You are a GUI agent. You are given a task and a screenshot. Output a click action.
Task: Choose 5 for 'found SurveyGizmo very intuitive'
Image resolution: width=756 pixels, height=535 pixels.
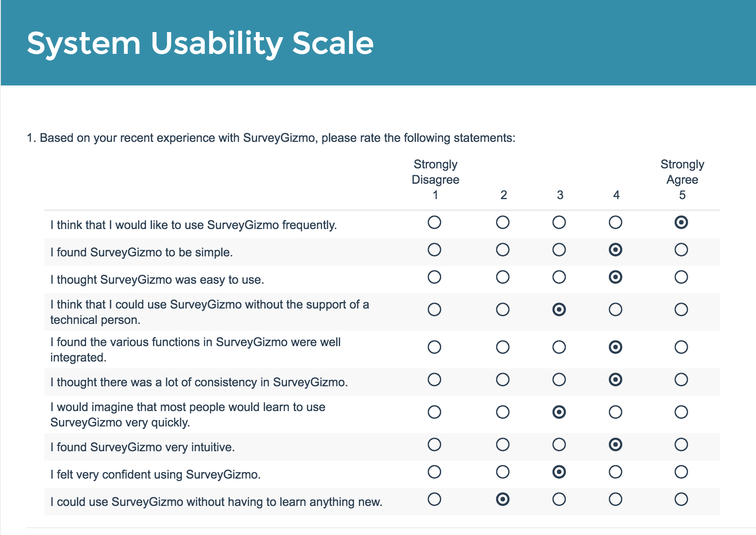pos(681,444)
